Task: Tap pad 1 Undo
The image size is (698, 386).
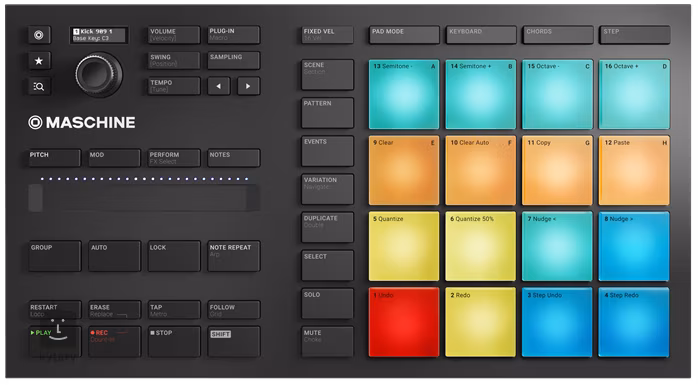Action: [404, 322]
